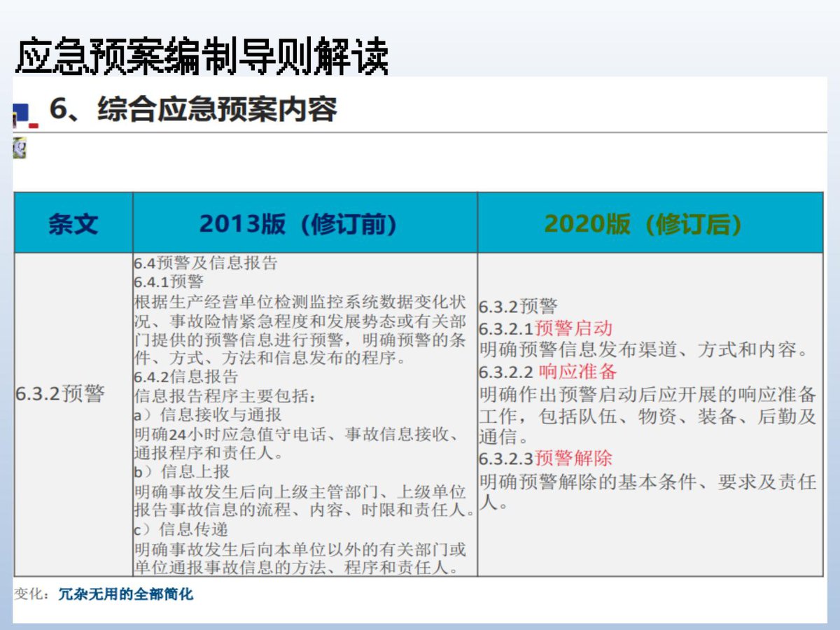
Task: Click the bold note 冗杂无用的全部简化
Action: 126,595
